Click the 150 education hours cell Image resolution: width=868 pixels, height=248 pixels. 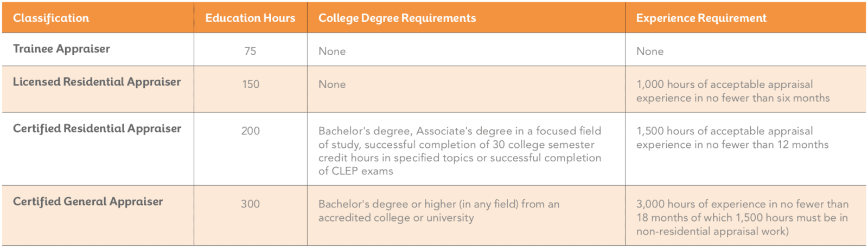point(251,84)
